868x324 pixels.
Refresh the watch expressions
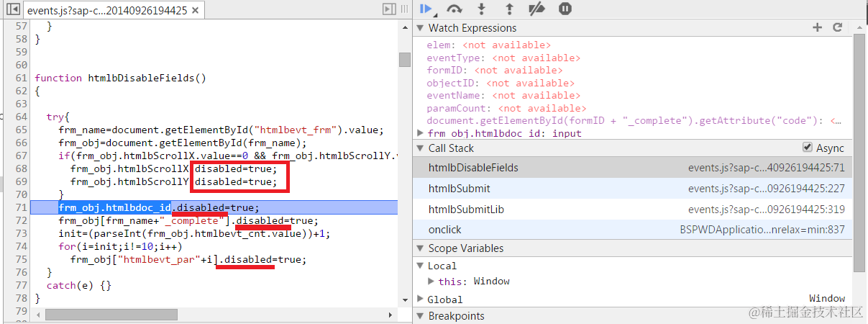click(837, 27)
